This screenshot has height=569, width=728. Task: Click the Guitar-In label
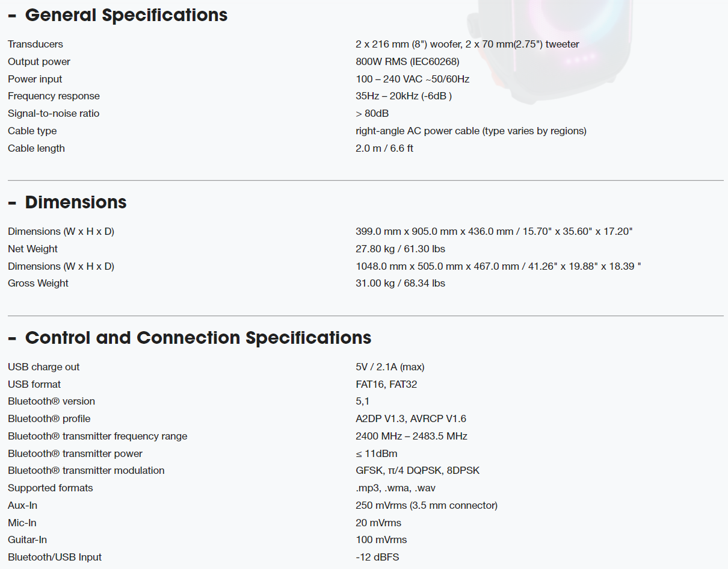coord(27,539)
